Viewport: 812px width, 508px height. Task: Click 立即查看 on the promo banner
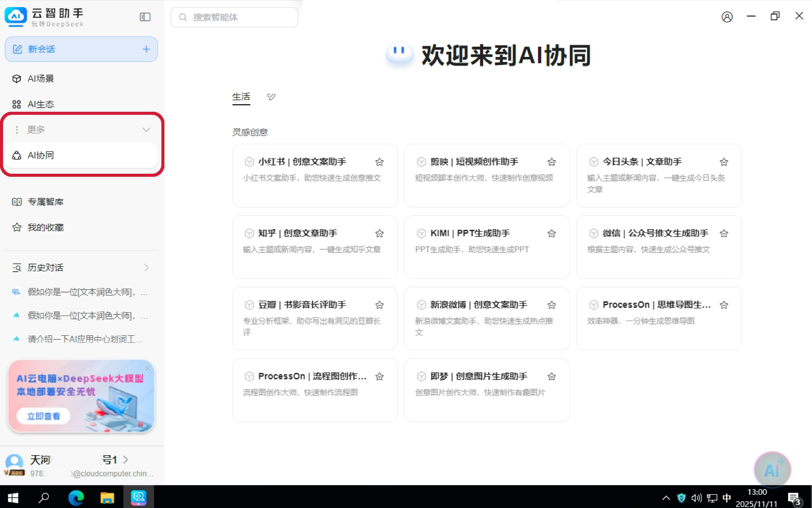(44, 417)
